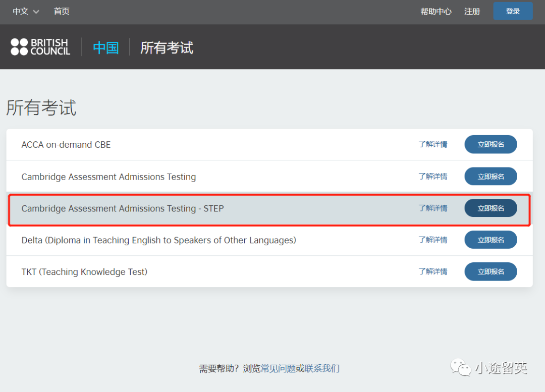Click 了解详情 for ACCA on-demand CBE

[432, 144]
